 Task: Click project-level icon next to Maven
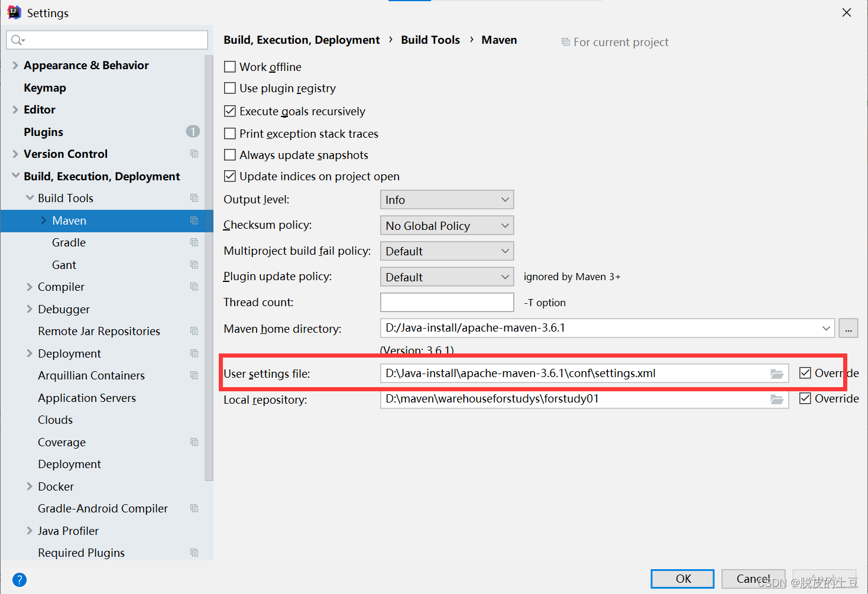[194, 220]
